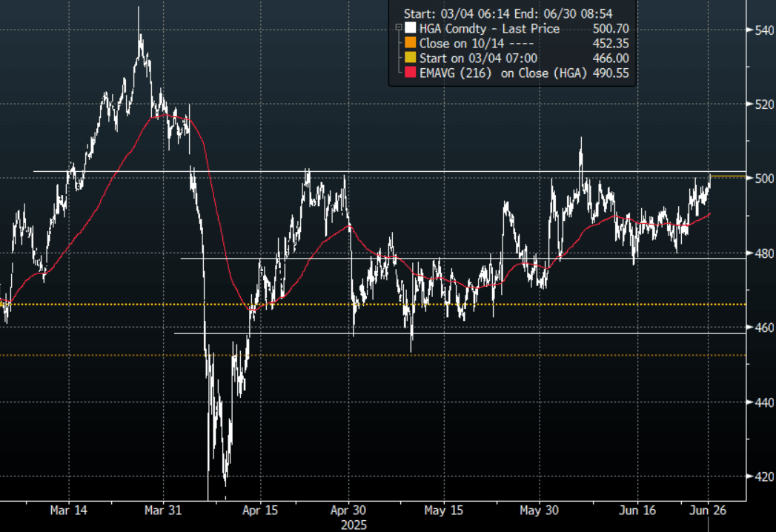The width and height of the screenshot is (776, 532).
Task: Collapse the HGA Comdty legend tree
Action: 397,28
